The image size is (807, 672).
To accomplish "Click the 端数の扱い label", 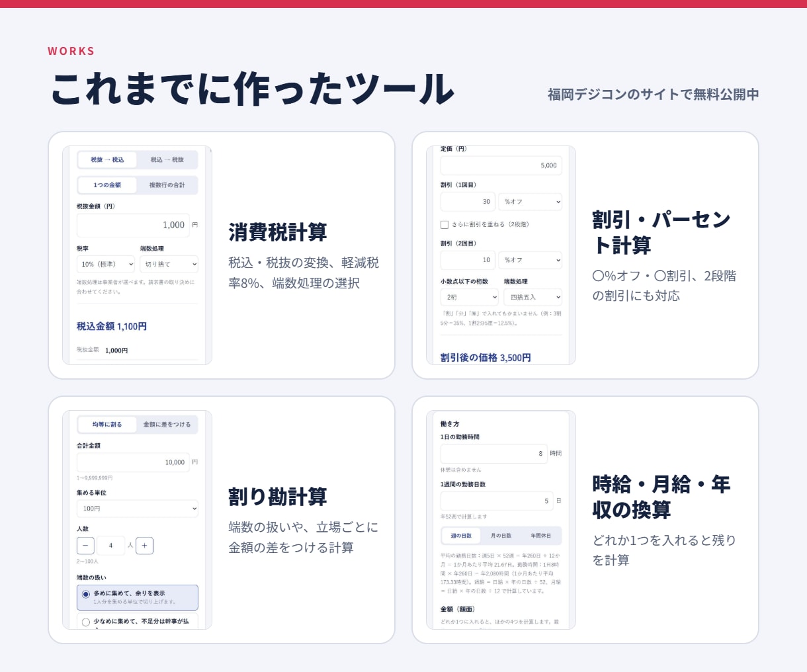I will click(91, 577).
